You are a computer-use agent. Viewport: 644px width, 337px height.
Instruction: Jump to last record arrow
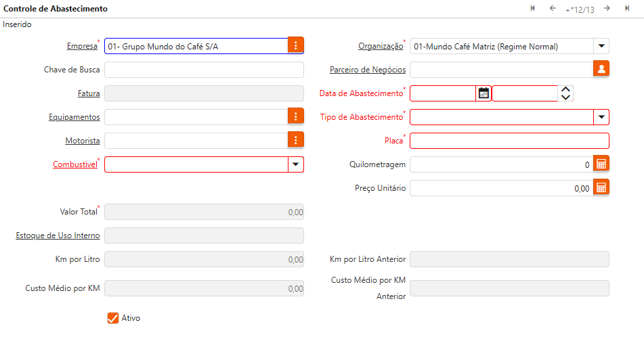[627, 8]
